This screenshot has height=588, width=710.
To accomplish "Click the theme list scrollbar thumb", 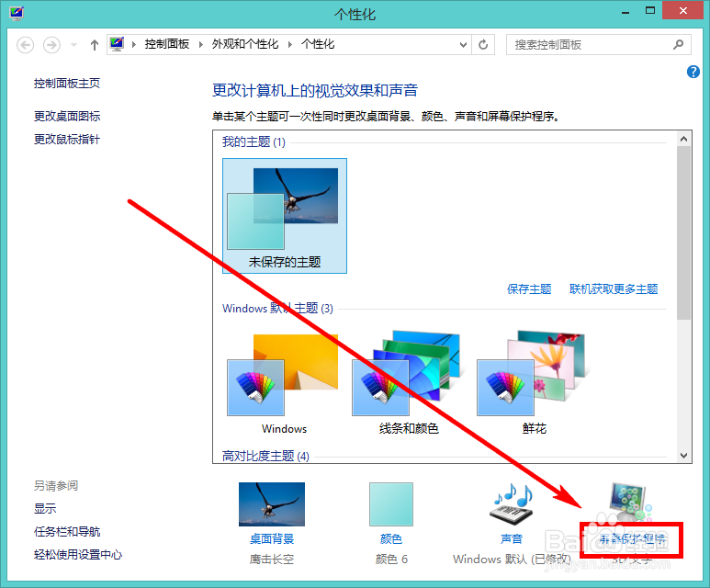I will coord(683,232).
